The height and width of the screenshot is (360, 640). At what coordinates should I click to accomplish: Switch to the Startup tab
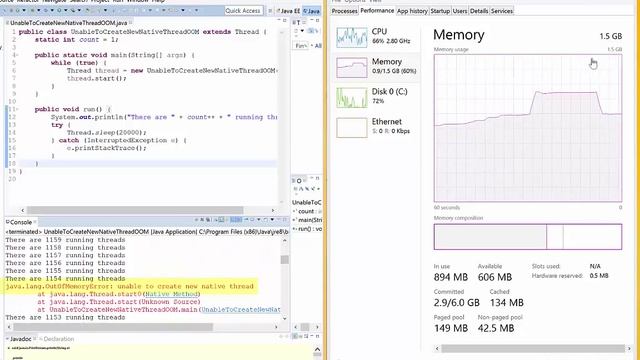pos(440,11)
